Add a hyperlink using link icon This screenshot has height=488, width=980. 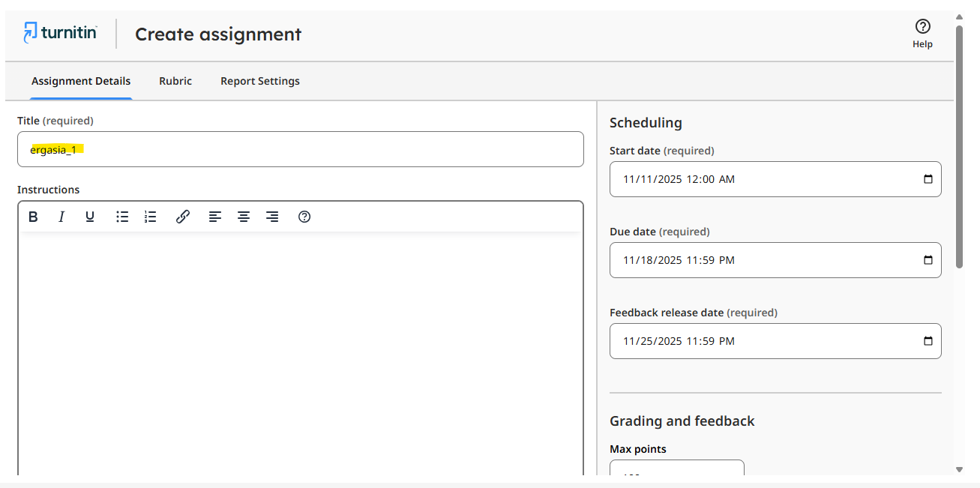click(183, 217)
